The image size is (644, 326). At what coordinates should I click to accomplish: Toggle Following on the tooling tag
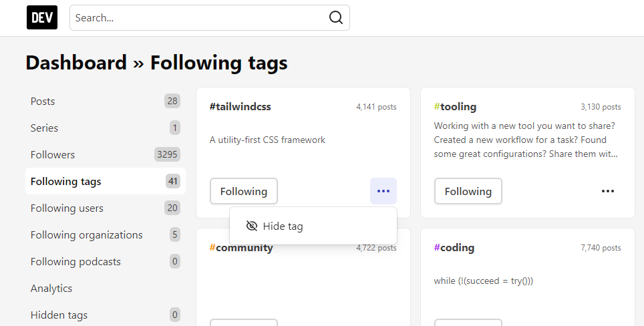pyautogui.click(x=468, y=191)
